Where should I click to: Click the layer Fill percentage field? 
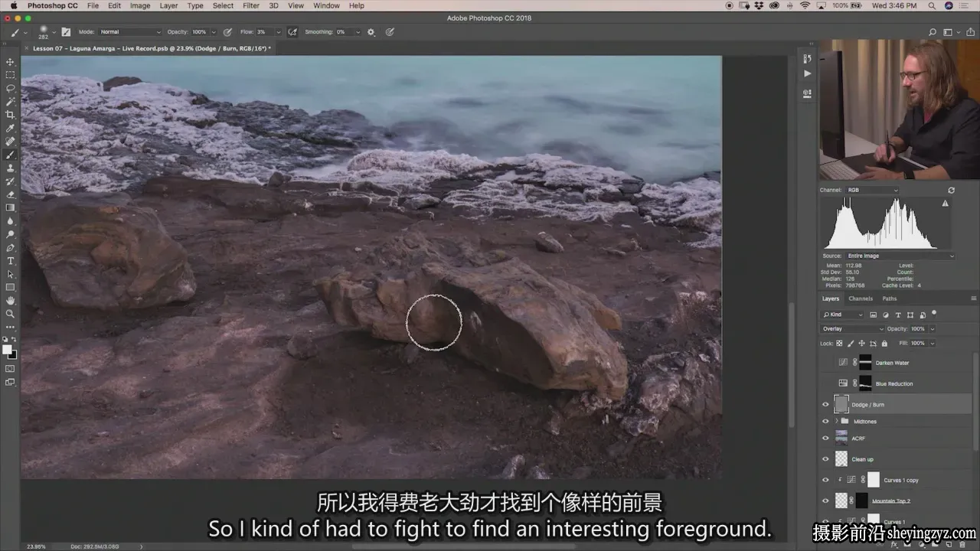[x=919, y=343]
